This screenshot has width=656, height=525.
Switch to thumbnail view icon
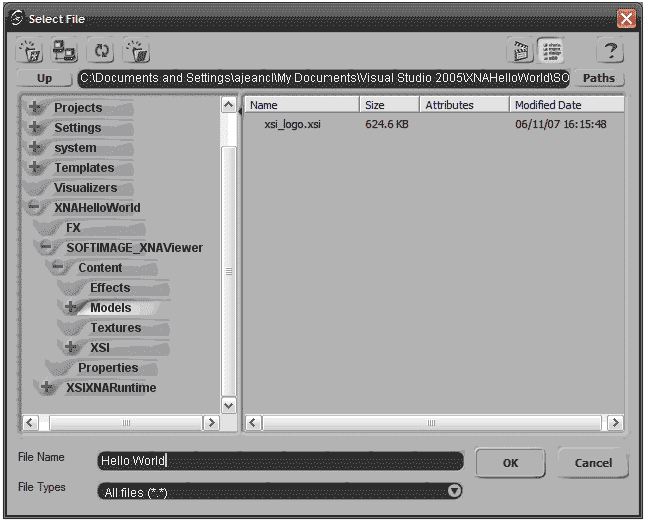point(520,51)
